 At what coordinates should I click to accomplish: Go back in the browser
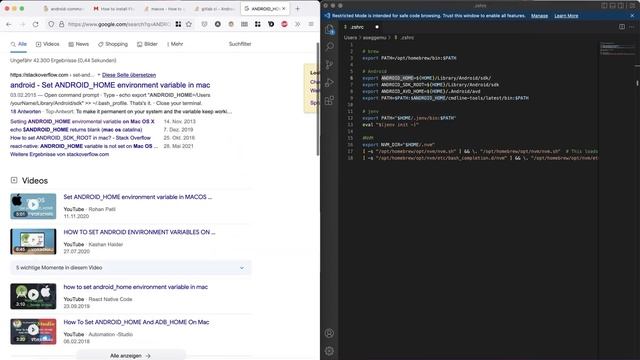click(x=9, y=24)
